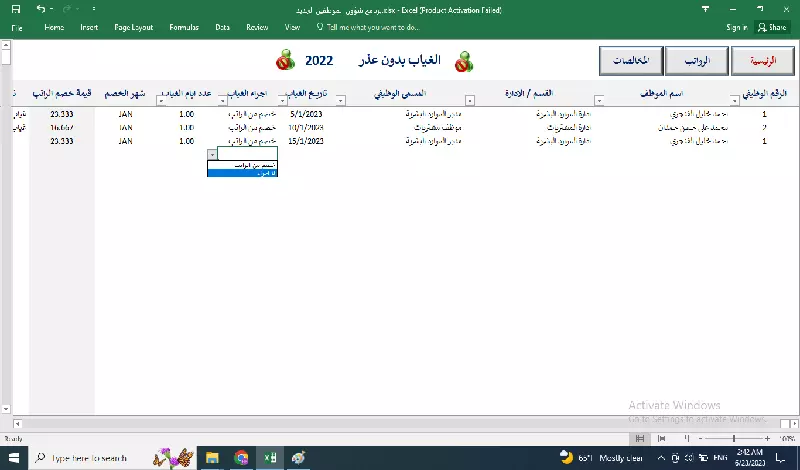Viewport: 800px width, 470px height.
Task: Click the horizontal scrollbar left arrow
Action: click(17, 424)
